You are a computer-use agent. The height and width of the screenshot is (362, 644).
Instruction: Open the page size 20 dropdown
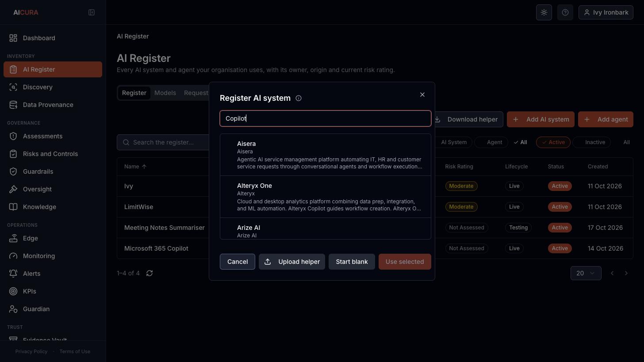pyautogui.click(x=586, y=273)
